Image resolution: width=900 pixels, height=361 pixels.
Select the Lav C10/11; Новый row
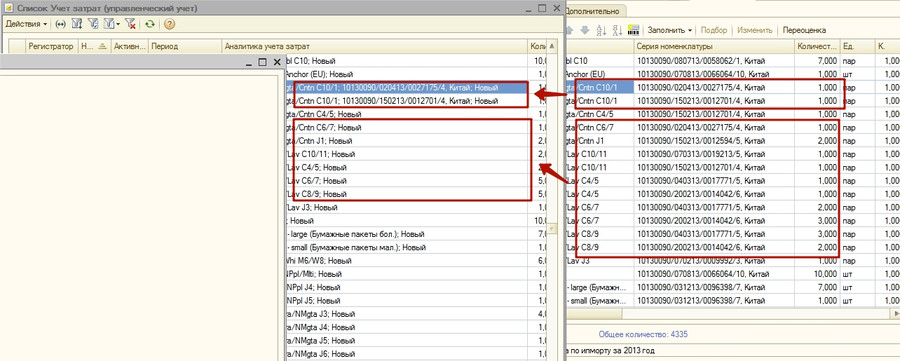tap(407, 154)
